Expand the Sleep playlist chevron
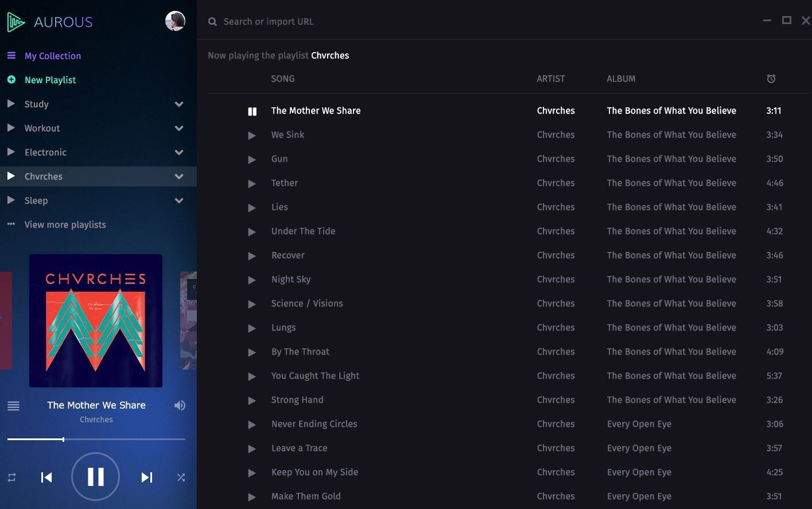 tap(179, 201)
